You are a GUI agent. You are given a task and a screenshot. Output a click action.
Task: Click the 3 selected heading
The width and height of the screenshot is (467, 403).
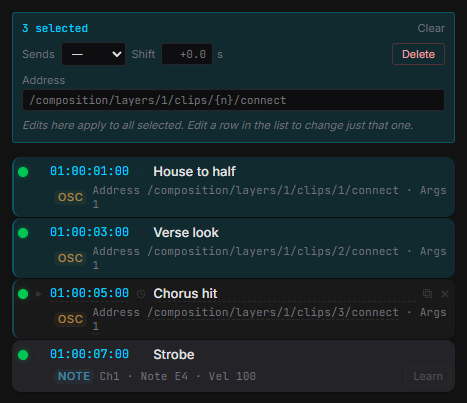(55, 28)
